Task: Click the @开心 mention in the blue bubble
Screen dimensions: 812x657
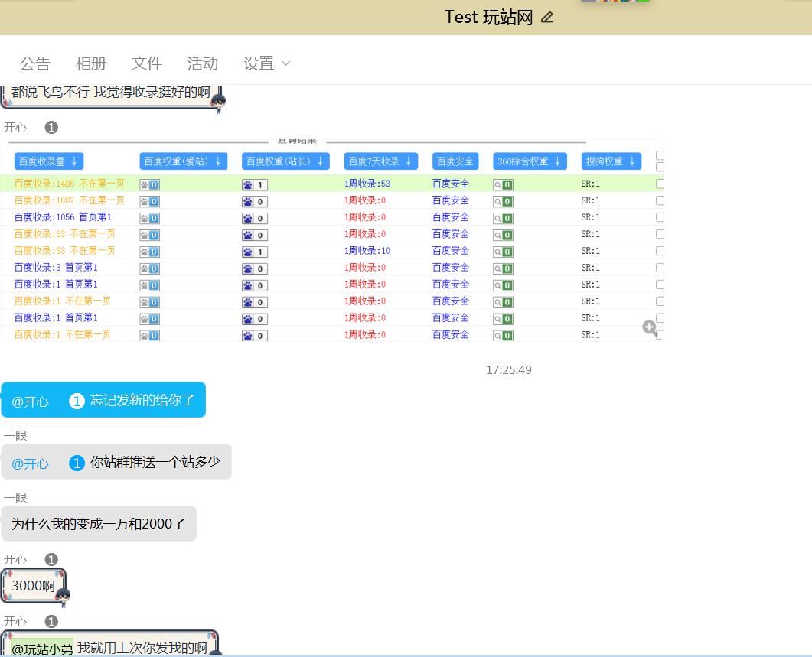Action: 30,402
